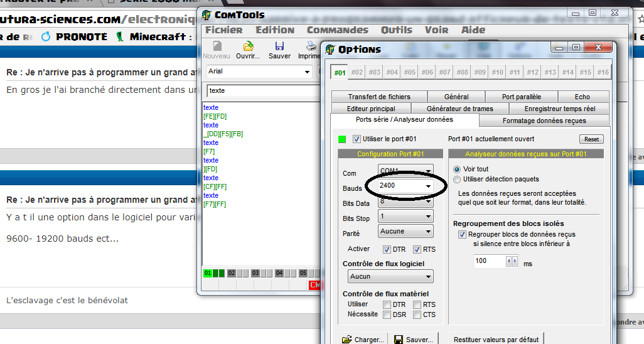Toggle Utiliser le port #01 checkbox
Image resolution: width=644 pixels, height=344 pixels.
357,139
